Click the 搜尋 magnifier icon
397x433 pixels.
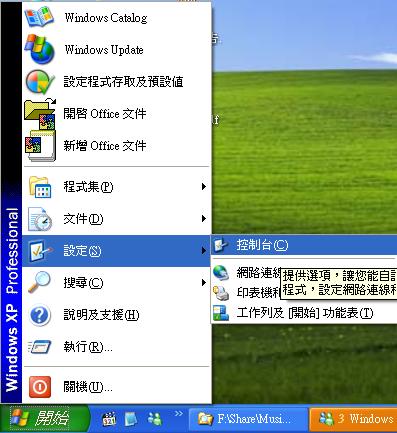click(x=39, y=283)
